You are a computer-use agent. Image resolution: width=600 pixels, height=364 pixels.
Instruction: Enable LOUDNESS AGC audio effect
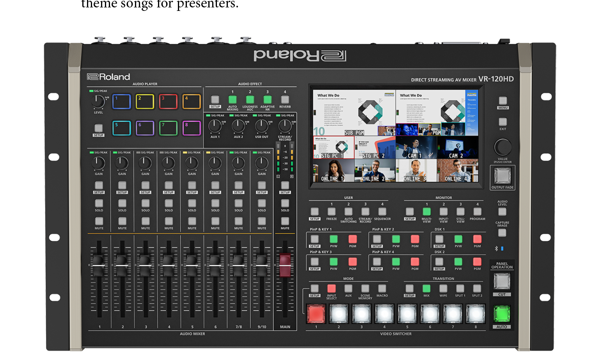pos(250,99)
